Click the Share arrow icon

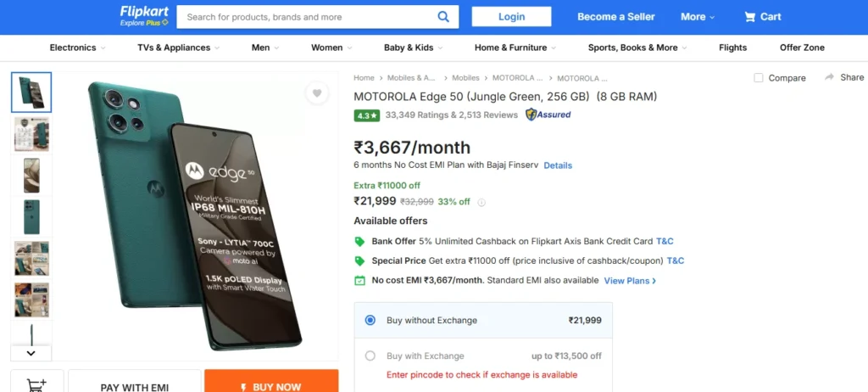click(x=829, y=77)
